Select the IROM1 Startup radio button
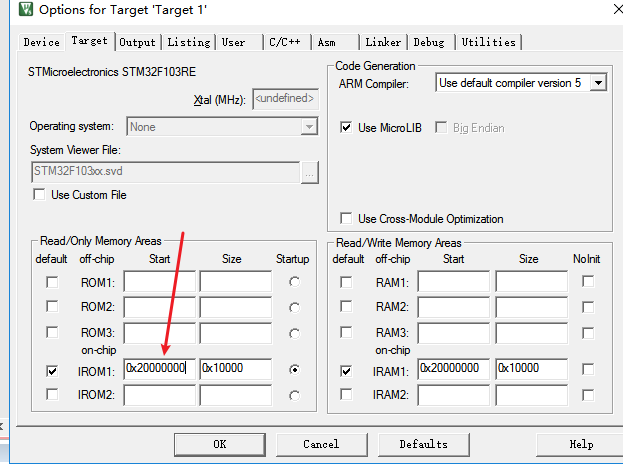Image resolution: width=623 pixels, height=464 pixels. coord(294,370)
